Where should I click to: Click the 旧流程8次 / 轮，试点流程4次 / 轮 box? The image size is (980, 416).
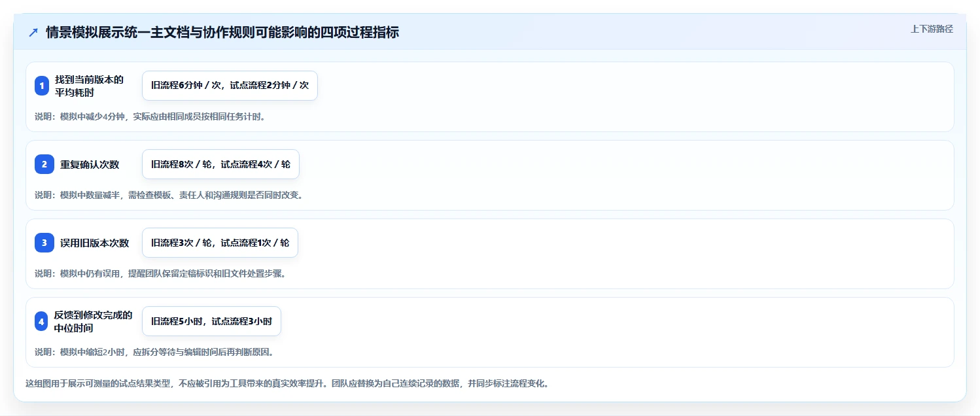click(x=220, y=164)
